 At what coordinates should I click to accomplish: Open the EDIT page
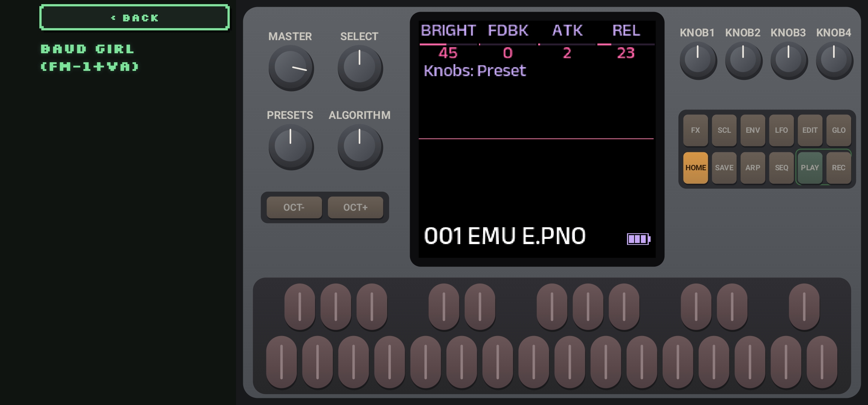coord(810,130)
